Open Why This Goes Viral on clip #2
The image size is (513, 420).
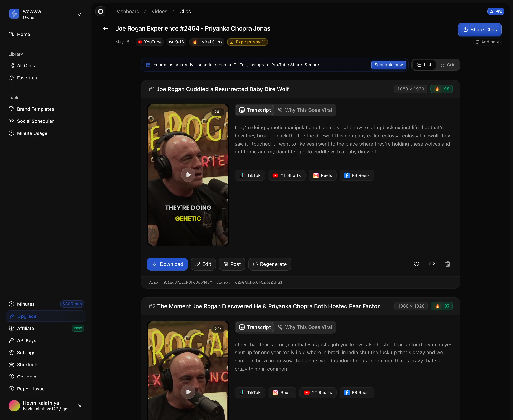(305, 327)
